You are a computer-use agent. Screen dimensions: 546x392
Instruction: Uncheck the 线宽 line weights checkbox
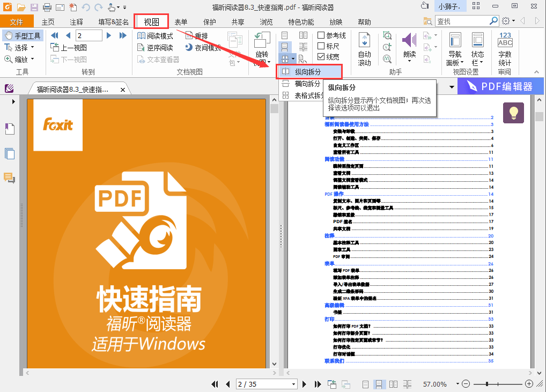[x=321, y=57]
